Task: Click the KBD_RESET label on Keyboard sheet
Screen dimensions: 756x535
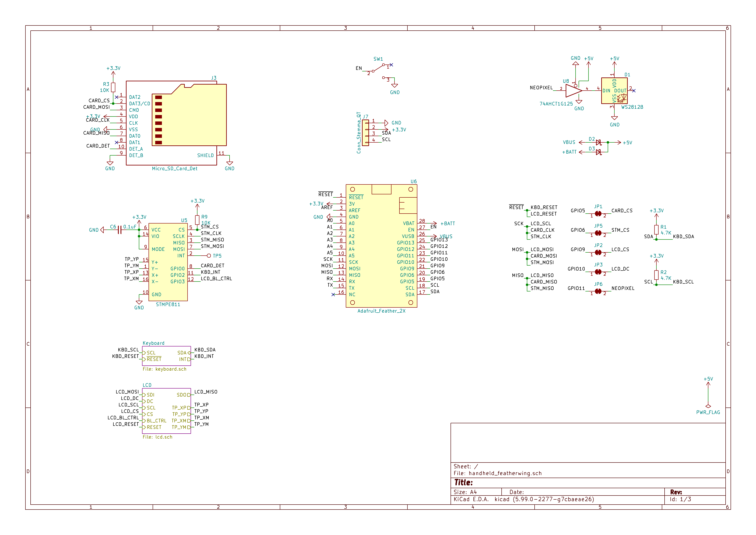Action: coord(125,356)
